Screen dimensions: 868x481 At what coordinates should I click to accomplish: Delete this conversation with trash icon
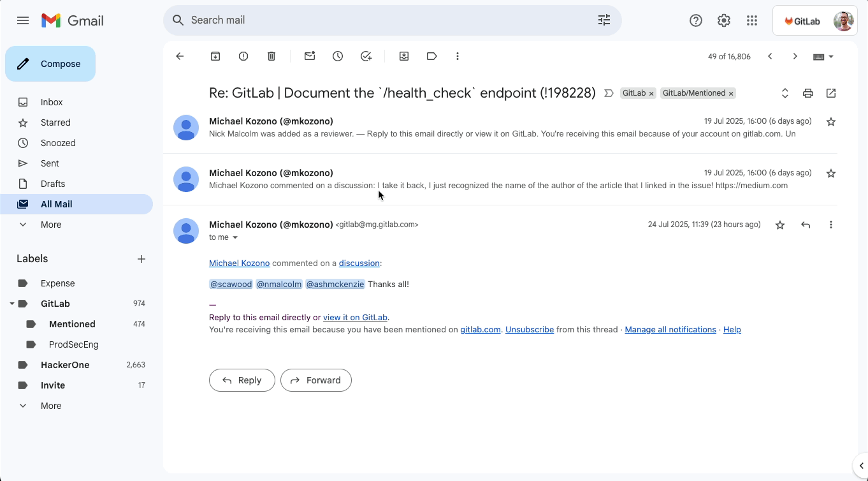coord(271,56)
